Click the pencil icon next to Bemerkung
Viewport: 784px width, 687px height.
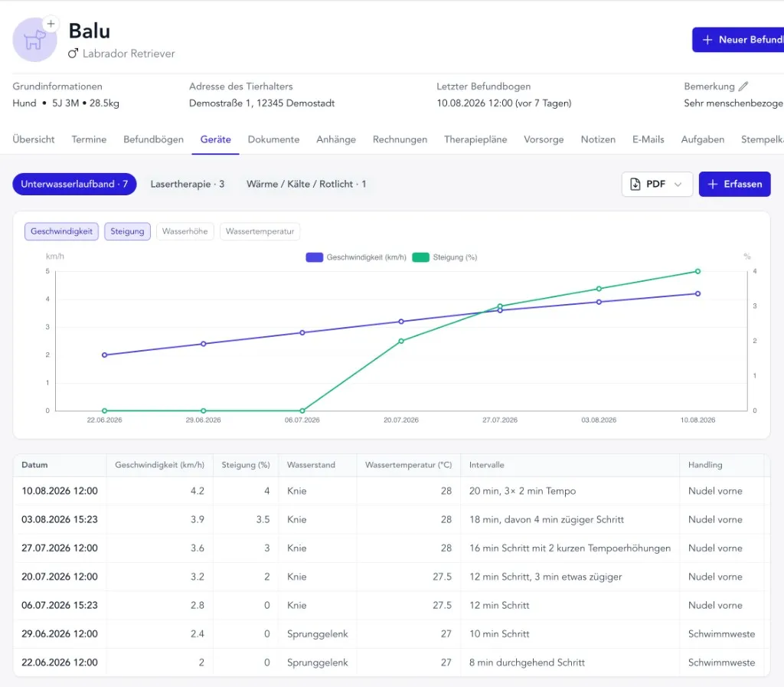coord(743,87)
